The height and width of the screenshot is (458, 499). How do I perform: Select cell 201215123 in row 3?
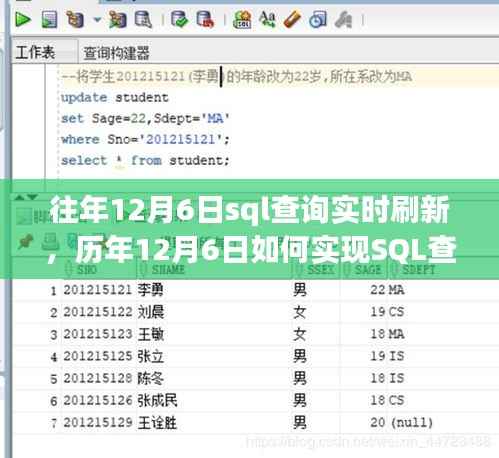click(x=98, y=334)
